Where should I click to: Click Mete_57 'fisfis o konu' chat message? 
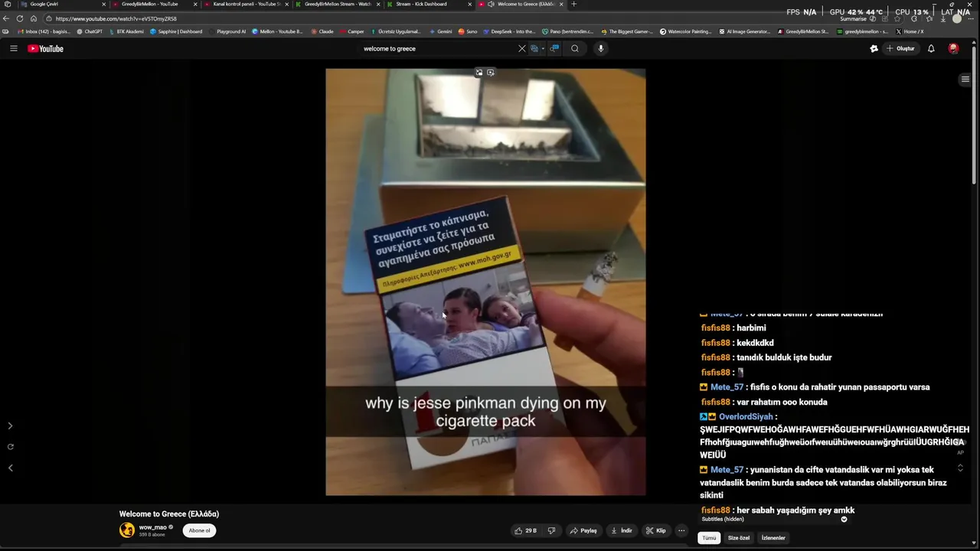point(815,387)
